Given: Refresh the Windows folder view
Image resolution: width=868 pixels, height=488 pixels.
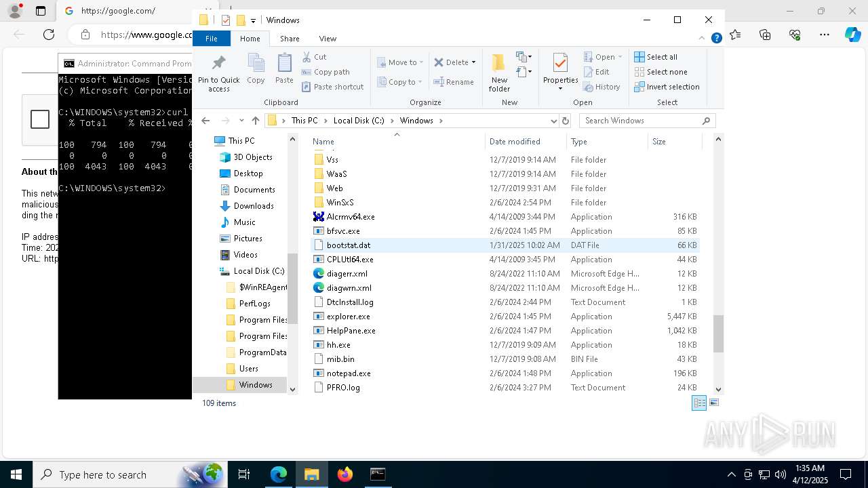Looking at the screenshot, I should 566,121.
